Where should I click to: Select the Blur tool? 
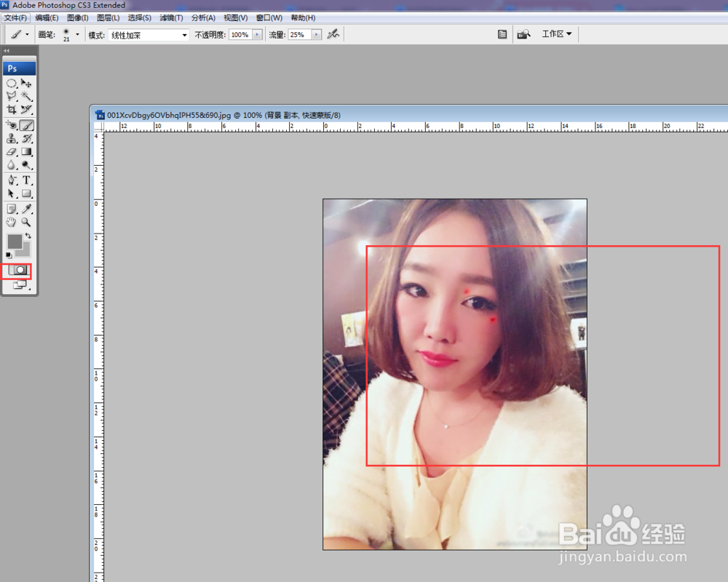pos(12,164)
